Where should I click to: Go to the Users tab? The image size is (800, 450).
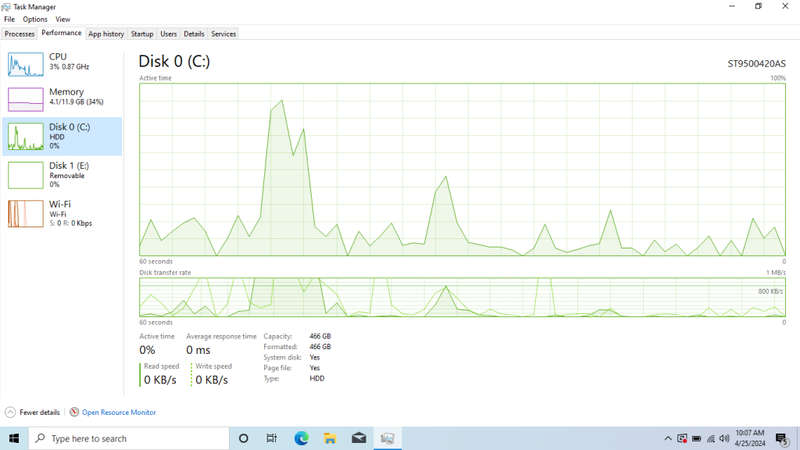point(168,34)
